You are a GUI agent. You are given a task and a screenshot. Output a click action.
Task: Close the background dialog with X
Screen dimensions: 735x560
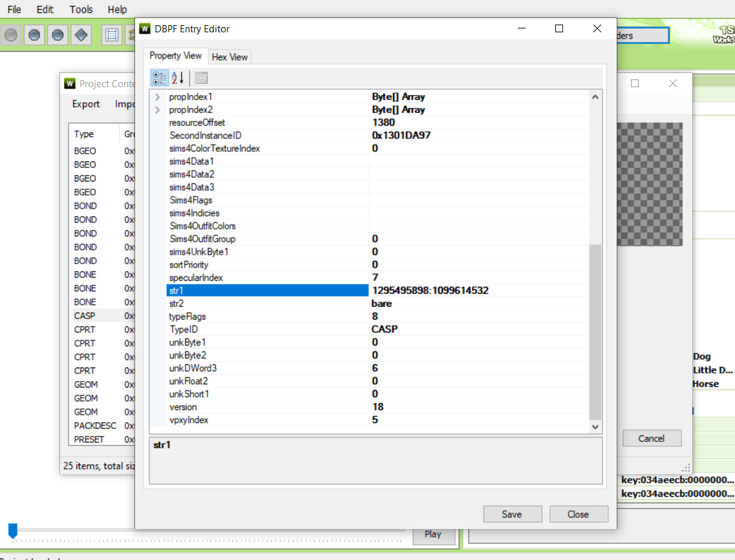673,83
